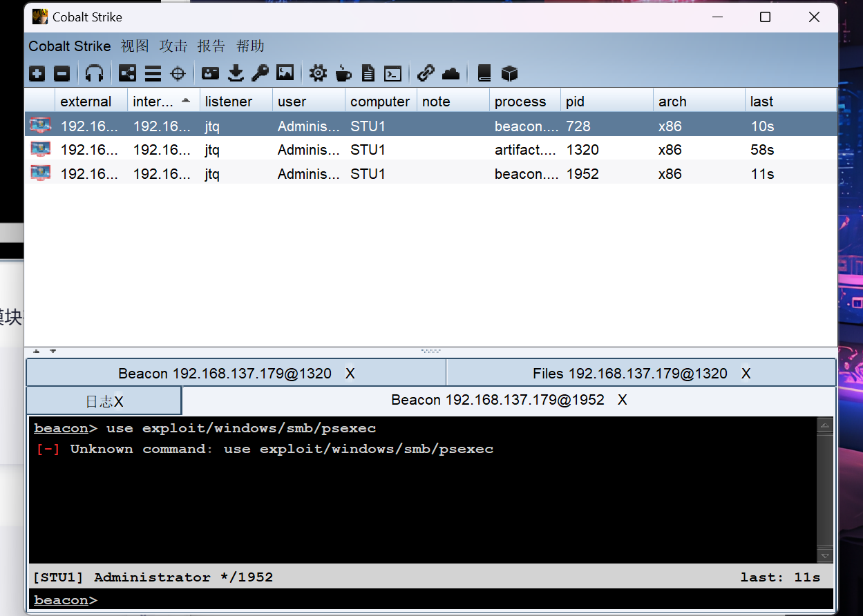Sort by the listener column header
863x616 pixels.
click(236, 102)
